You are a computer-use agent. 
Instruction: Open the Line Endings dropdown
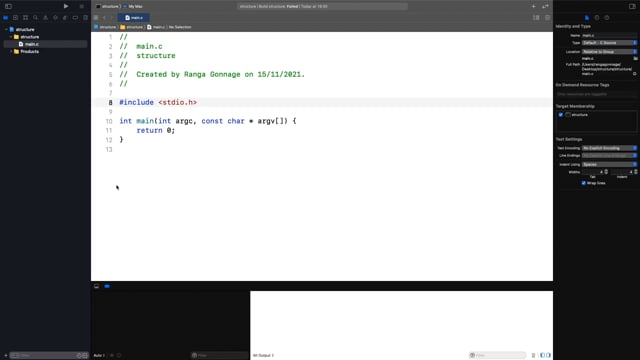pyautogui.click(x=609, y=156)
